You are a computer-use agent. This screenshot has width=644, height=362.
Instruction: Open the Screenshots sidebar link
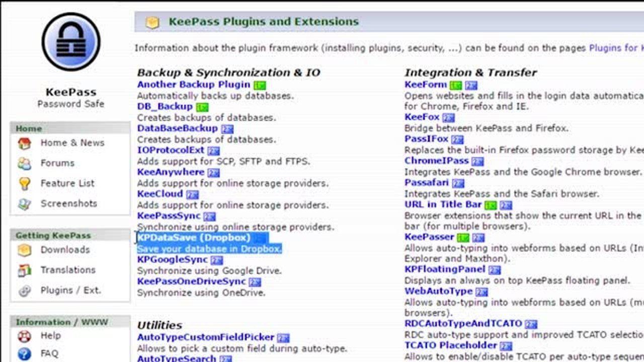(x=69, y=203)
